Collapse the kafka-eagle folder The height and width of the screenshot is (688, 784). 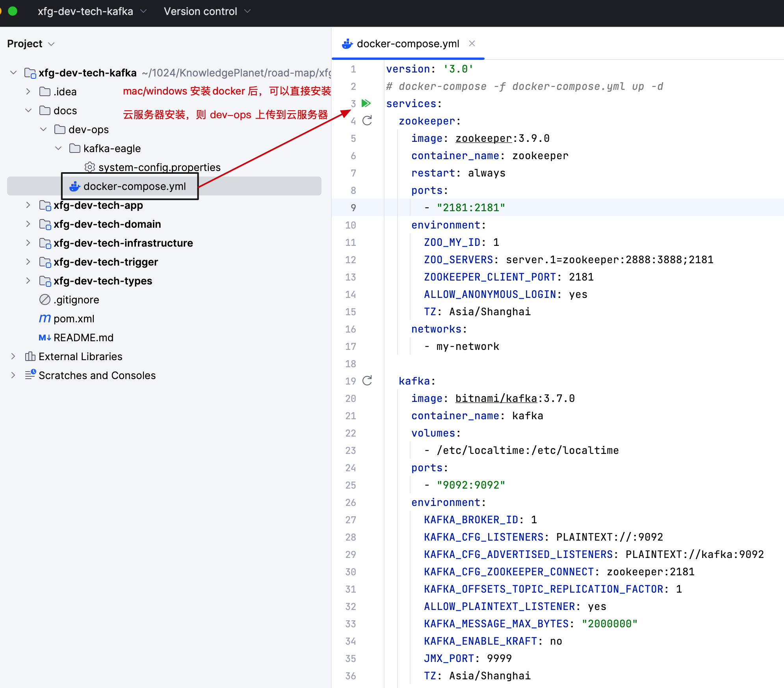click(58, 149)
